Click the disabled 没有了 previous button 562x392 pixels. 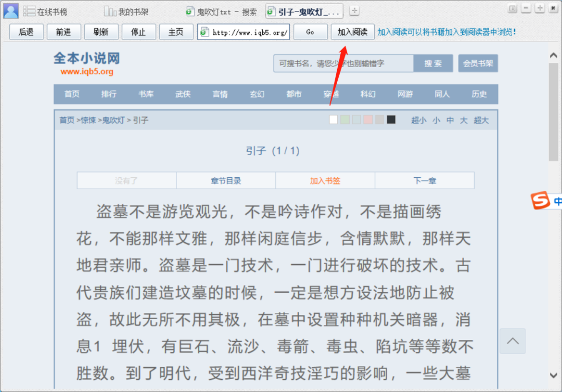126,180
